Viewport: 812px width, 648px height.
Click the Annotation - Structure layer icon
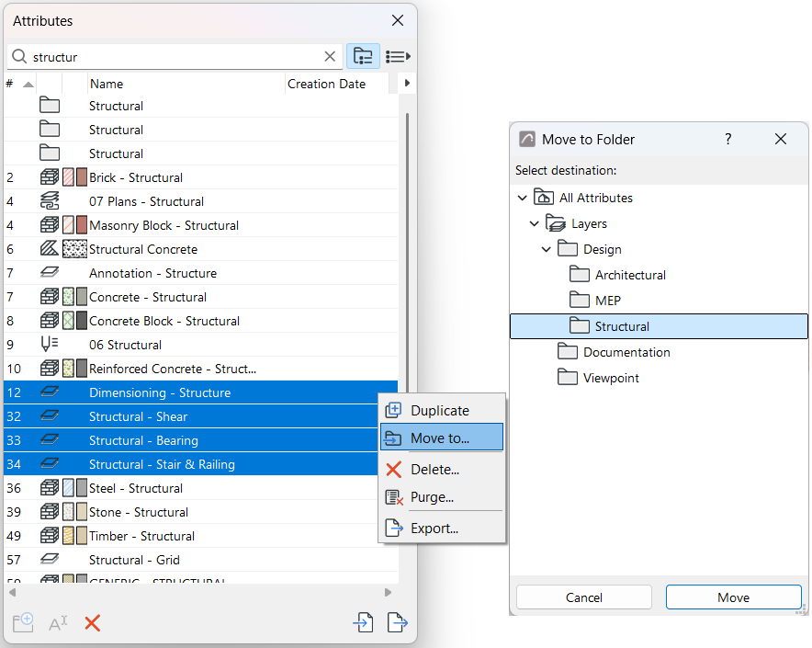click(x=50, y=273)
